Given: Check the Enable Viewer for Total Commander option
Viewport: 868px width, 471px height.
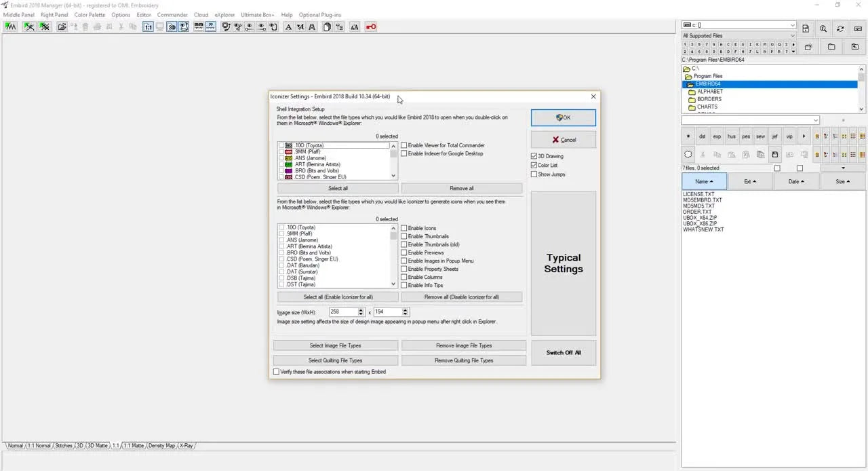Looking at the screenshot, I should pos(404,145).
